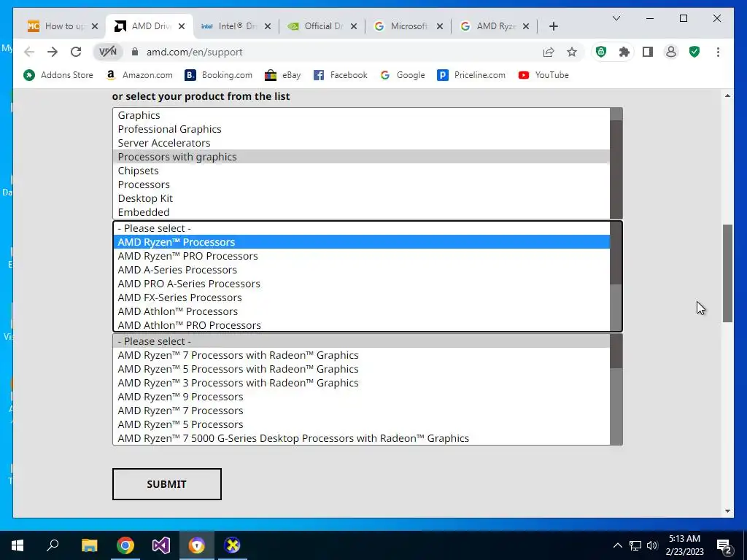Share this page using the share icon

pyautogui.click(x=549, y=52)
